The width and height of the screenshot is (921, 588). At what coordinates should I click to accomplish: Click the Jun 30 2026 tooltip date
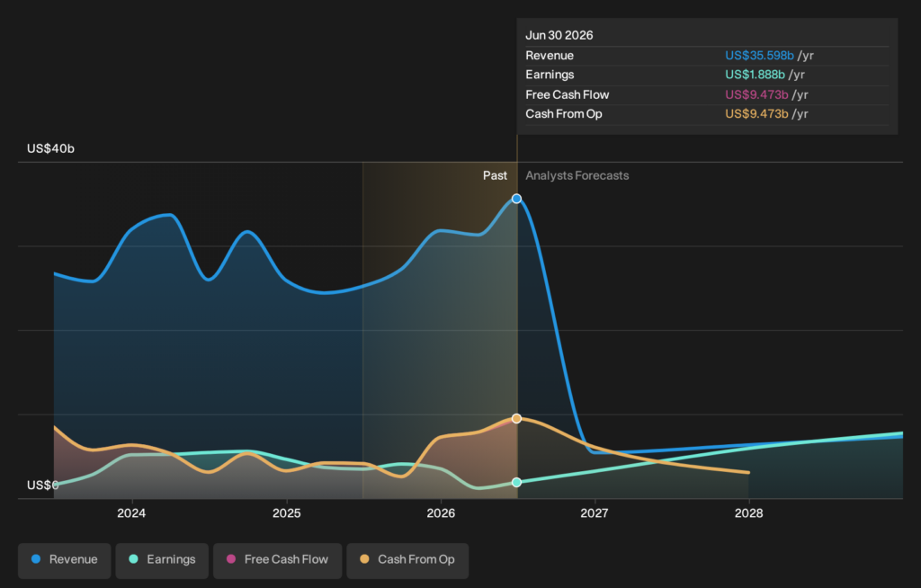(x=559, y=35)
